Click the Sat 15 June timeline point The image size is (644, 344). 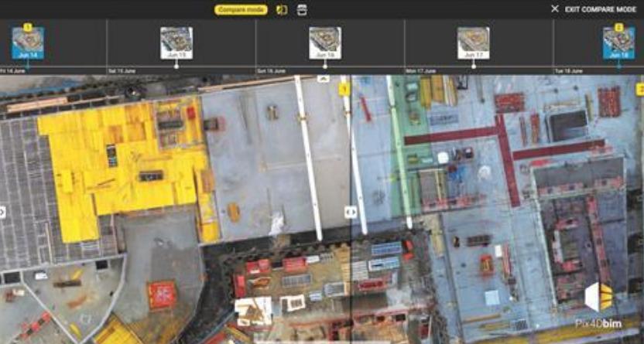(x=176, y=66)
